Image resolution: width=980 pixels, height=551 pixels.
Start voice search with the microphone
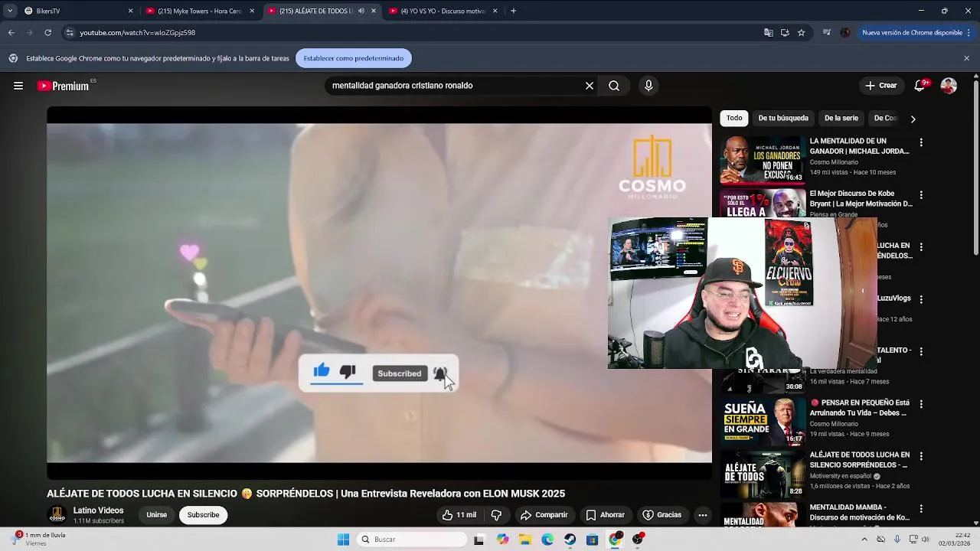pyautogui.click(x=648, y=86)
